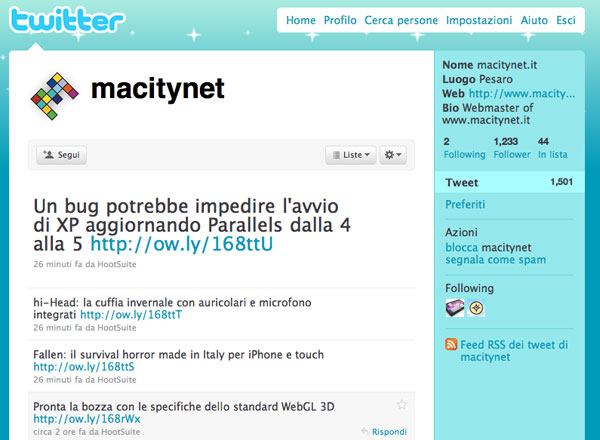Click the macitynet profile name heading
Screen dimensions: 600x440
coord(158,89)
